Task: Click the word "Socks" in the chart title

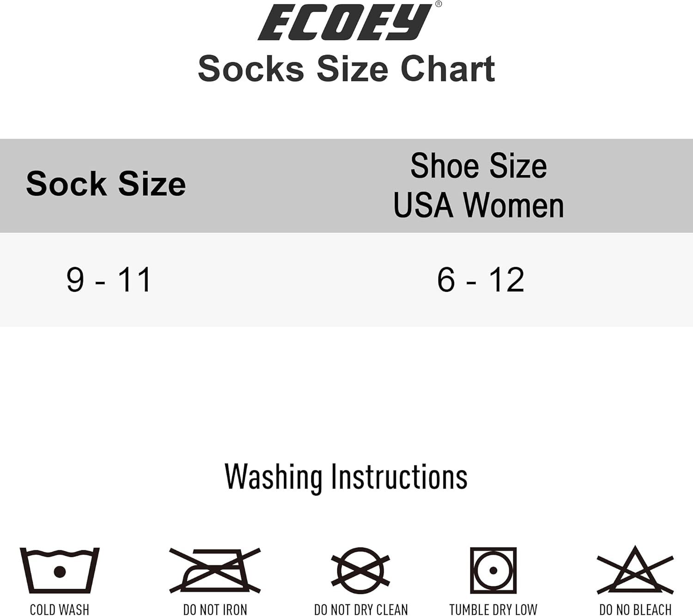Action: pyautogui.click(x=251, y=69)
